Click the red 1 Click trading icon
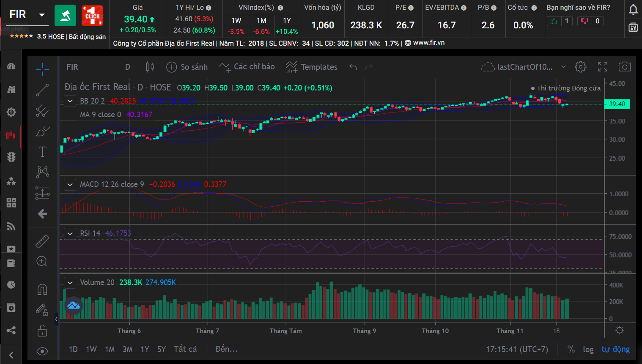 pyautogui.click(x=92, y=16)
